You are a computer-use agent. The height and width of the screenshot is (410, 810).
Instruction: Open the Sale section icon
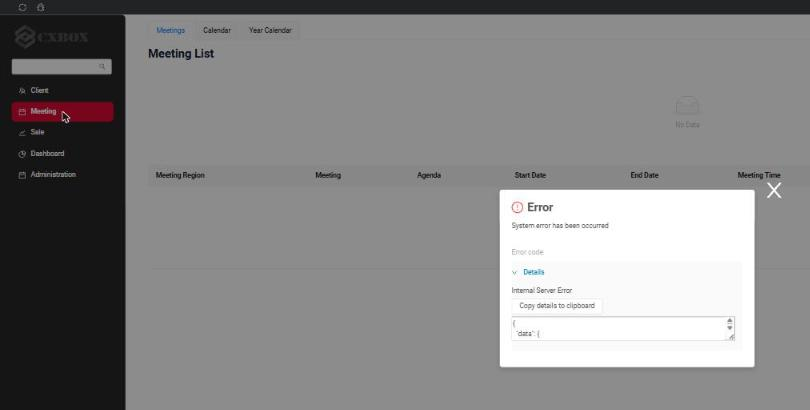point(22,133)
